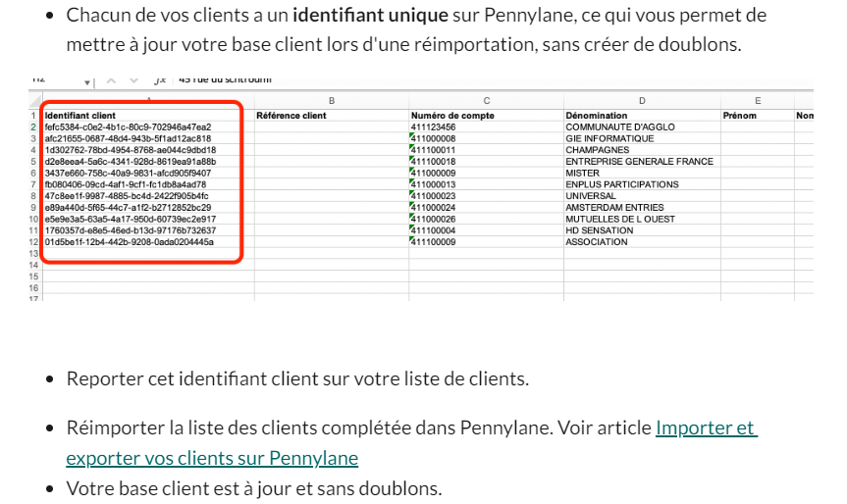Select row 13 header number
Image resolution: width=847 pixels, height=504 pixels.
tap(33, 253)
